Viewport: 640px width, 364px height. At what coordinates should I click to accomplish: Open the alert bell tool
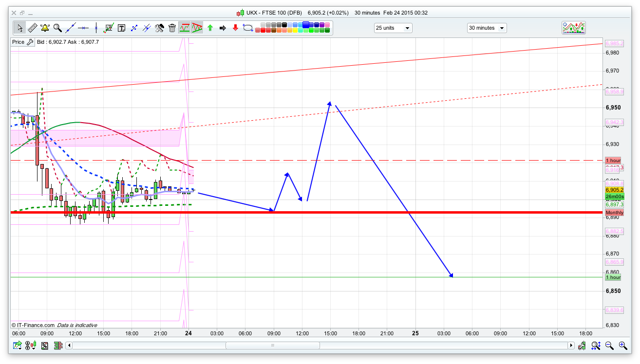pyautogui.click(x=45, y=28)
